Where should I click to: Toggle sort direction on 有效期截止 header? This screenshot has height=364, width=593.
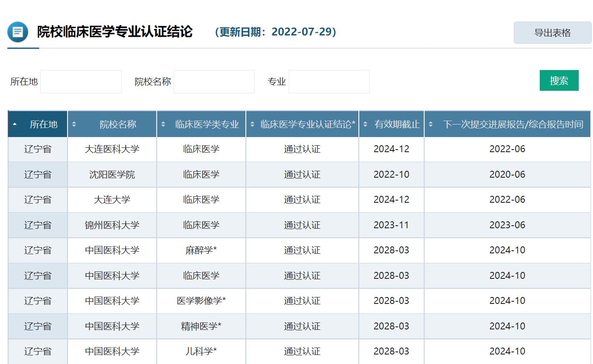(365, 124)
